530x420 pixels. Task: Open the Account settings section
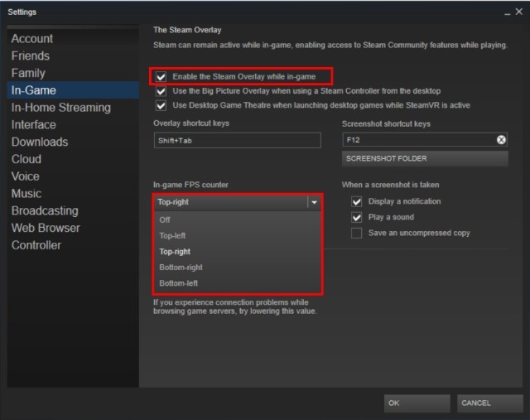pyautogui.click(x=73, y=39)
